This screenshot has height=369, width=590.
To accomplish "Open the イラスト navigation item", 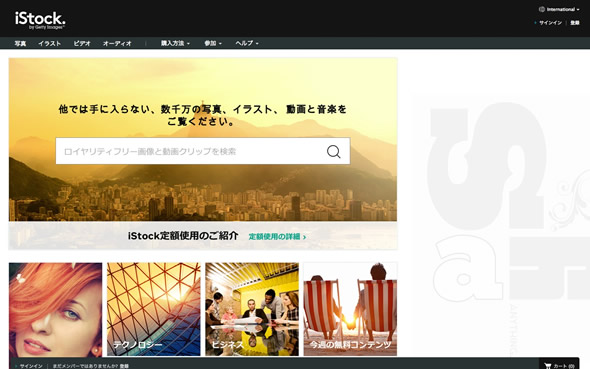I will point(49,43).
